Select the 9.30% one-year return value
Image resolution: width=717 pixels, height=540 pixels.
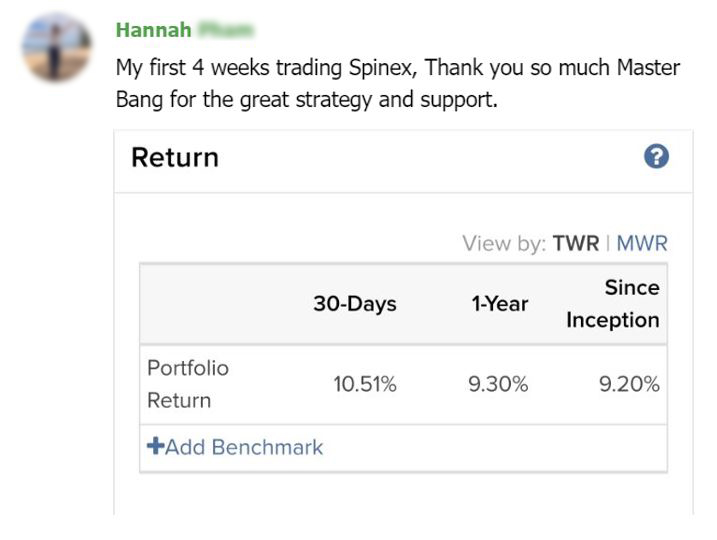click(498, 384)
